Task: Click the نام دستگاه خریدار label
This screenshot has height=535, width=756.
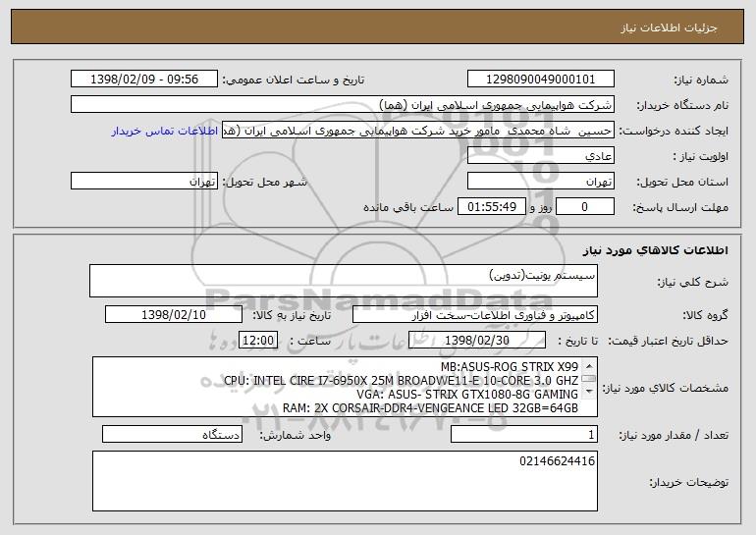Action: pyautogui.click(x=682, y=105)
